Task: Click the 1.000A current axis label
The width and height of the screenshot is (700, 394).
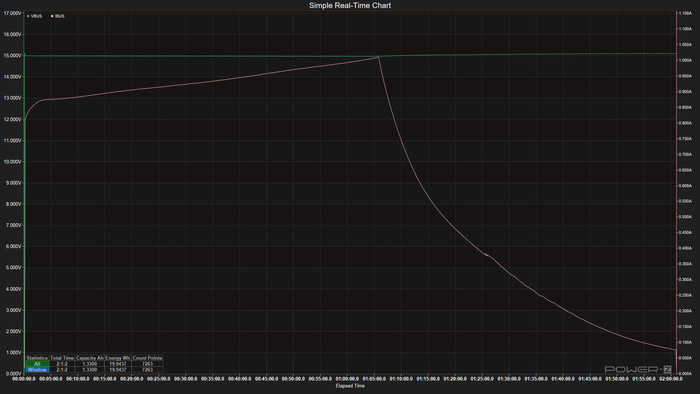Action: [685, 60]
